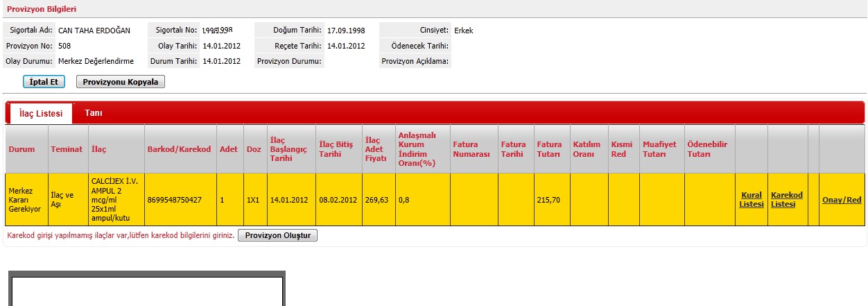Screen dimensions: 868x306
Task: Click the Durum column header
Action: click(21, 149)
